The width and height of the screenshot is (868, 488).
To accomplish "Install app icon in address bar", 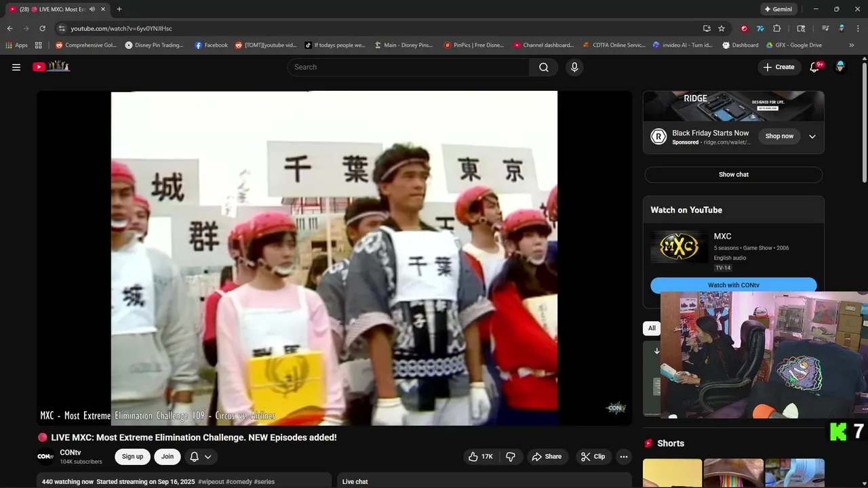I will pos(707,28).
